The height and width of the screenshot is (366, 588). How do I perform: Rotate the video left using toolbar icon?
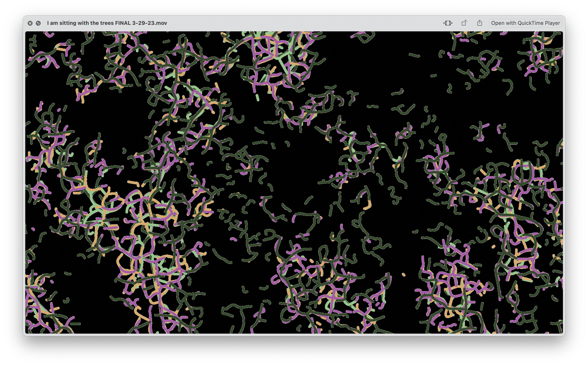[x=464, y=23]
